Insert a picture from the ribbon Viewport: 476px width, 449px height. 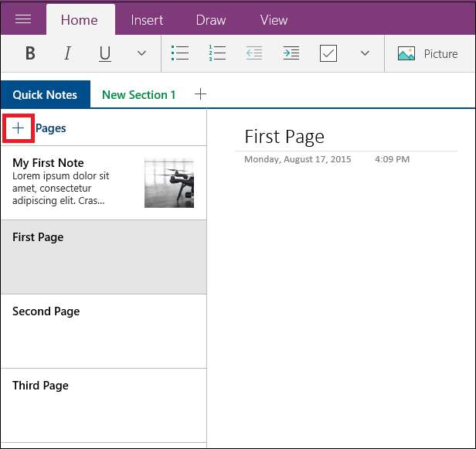tap(427, 53)
